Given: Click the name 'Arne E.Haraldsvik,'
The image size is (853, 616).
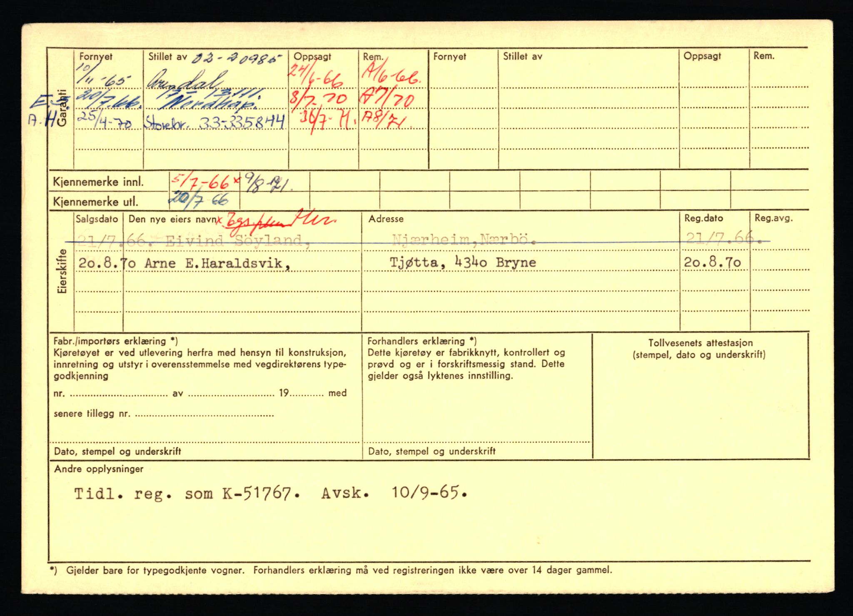Looking at the screenshot, I should (x=217, y=263).
